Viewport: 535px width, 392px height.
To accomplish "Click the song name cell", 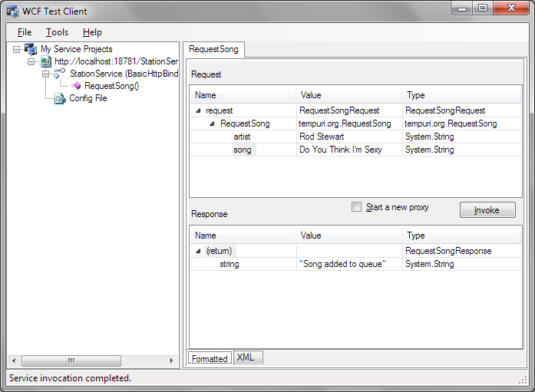I will [243, 150].
